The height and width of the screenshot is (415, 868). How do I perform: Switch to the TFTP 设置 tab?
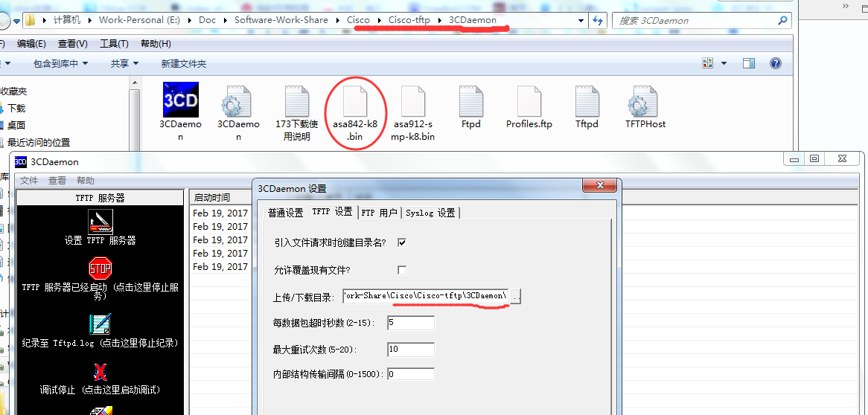(332, 211)
